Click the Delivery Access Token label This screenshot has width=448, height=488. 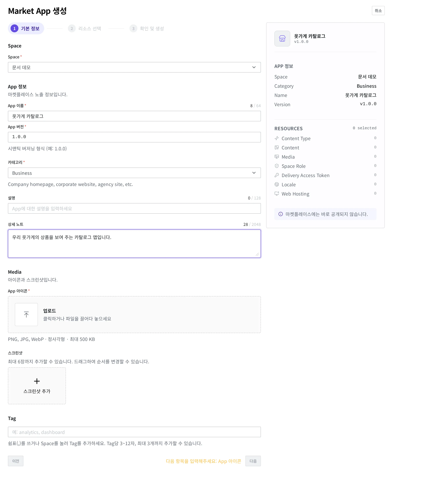[x=306, y=175]
